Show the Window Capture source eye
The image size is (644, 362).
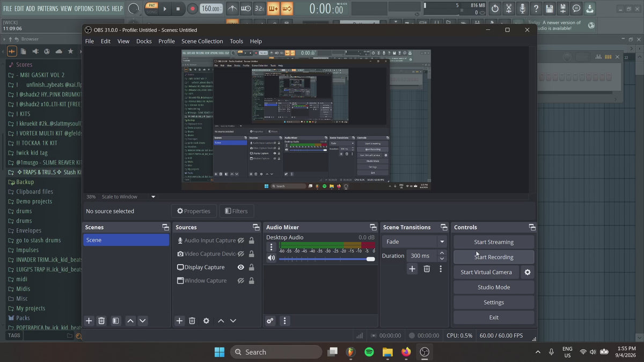[241, 280]
